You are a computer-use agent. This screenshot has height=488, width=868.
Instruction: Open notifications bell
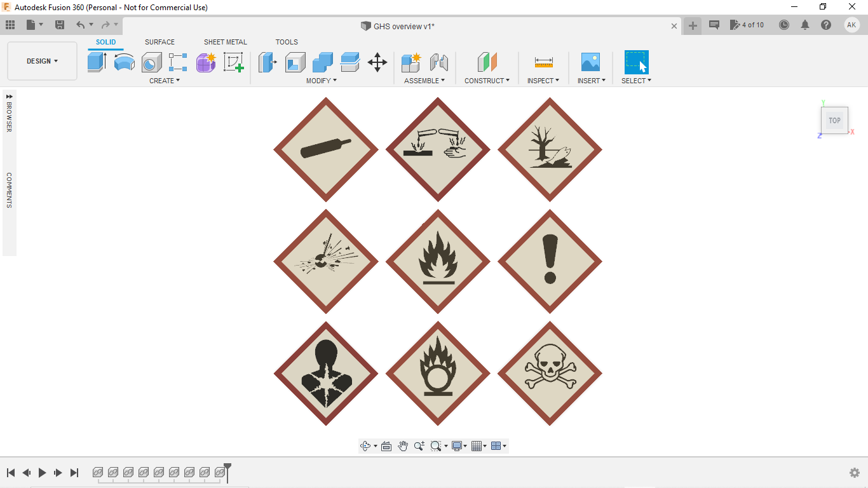[x=805, y=25]
